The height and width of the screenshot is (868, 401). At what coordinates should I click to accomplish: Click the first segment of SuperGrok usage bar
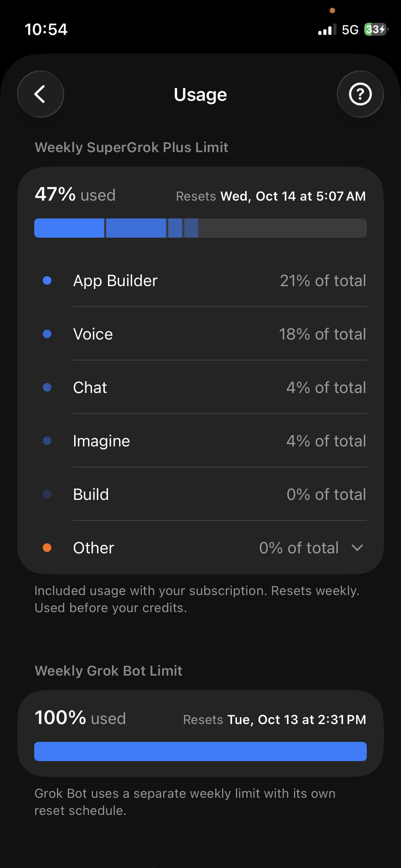tap(69, 228)
